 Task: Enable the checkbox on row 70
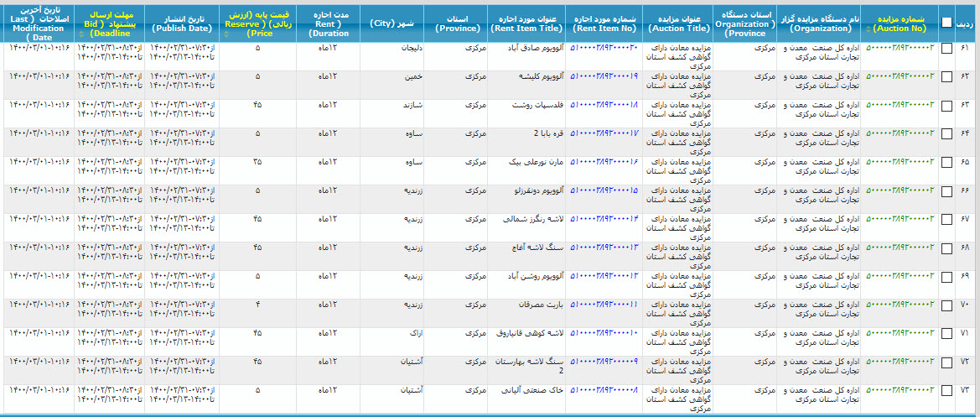tap(946, 305)
